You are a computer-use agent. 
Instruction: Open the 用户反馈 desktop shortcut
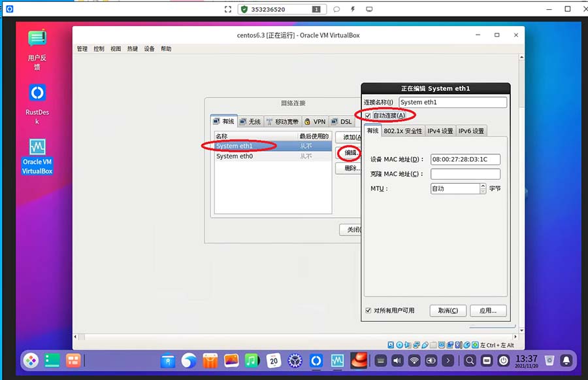[x=37, y=50]
